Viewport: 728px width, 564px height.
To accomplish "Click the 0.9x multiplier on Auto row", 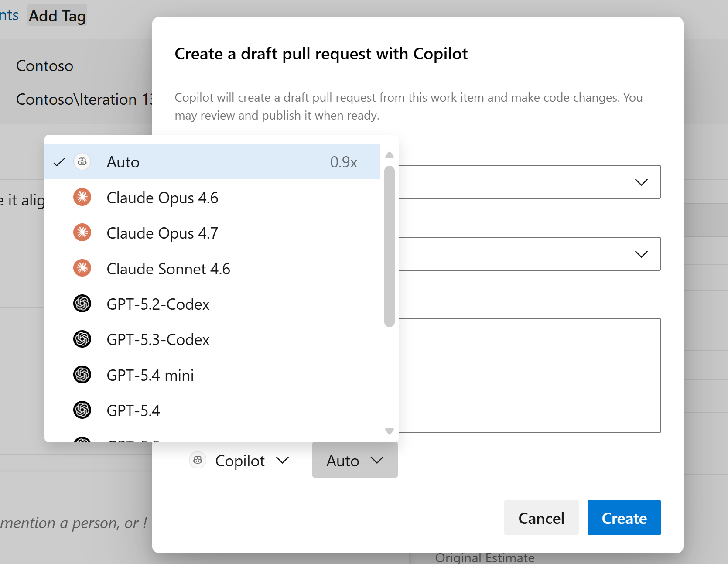I will [343, 162].
